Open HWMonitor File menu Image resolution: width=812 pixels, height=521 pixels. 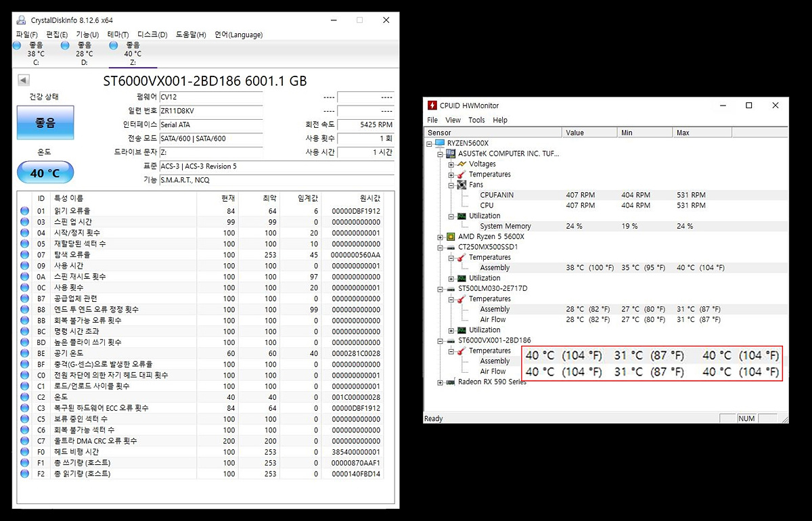(432, 120)
